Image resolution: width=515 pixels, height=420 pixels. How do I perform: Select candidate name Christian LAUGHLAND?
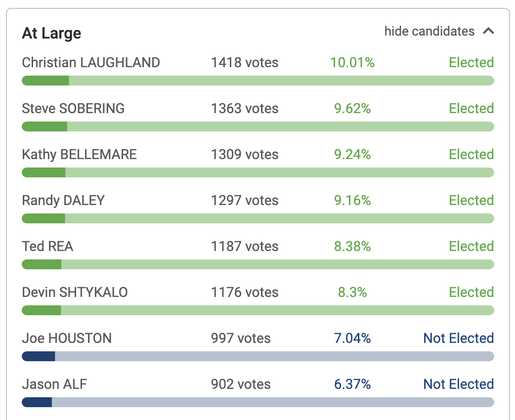[x=91, y=63]
